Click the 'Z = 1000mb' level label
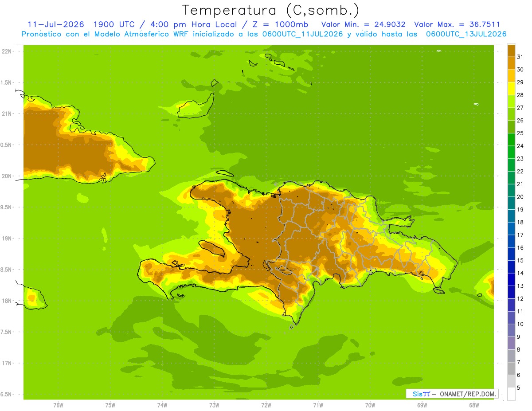532x411 pixels. click(x=280, y=24)
